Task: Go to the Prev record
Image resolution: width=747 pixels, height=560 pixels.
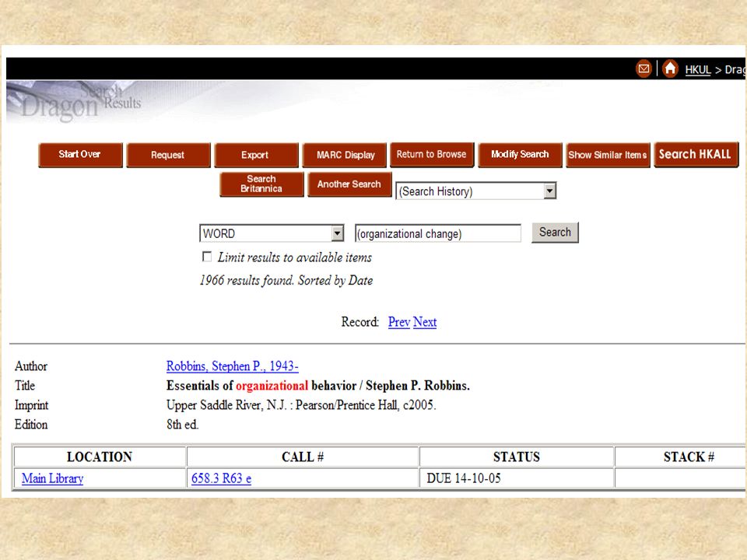Action: 398,322
